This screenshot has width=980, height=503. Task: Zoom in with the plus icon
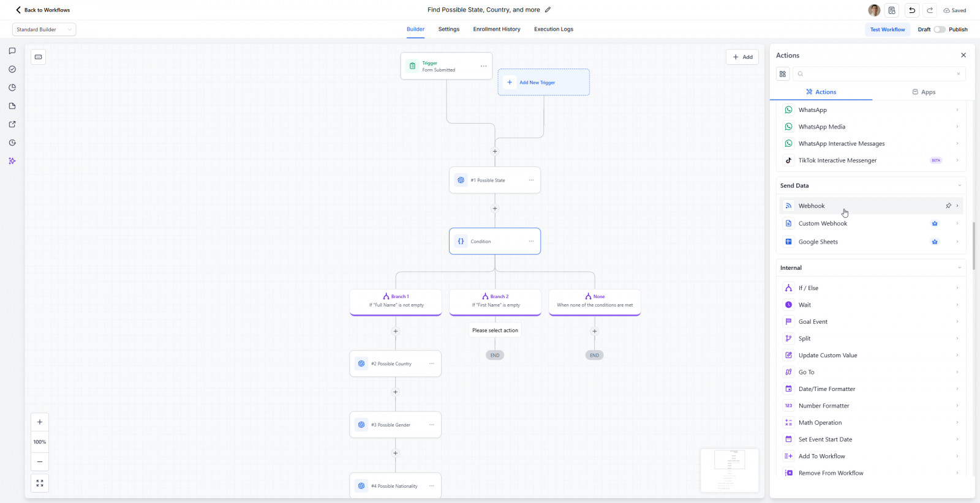click(x=40, y=422)
